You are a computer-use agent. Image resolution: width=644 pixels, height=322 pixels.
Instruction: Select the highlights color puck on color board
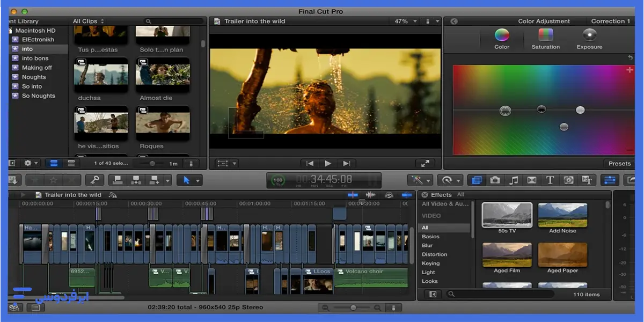(580, 110)
